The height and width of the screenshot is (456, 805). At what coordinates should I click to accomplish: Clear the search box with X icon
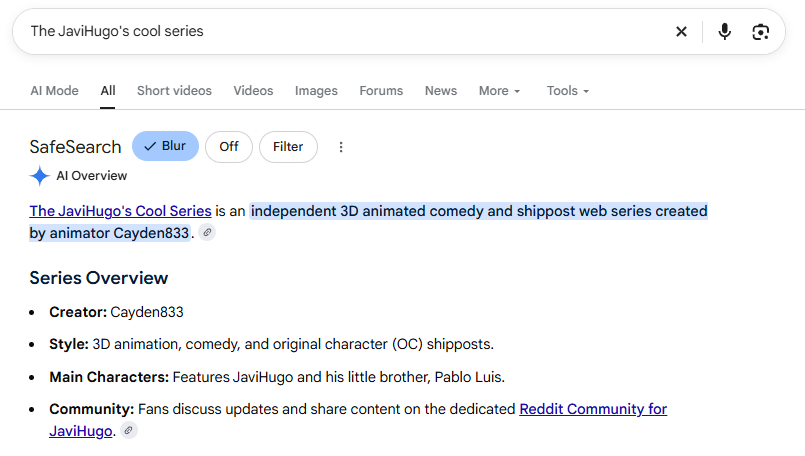pos(681,32)
